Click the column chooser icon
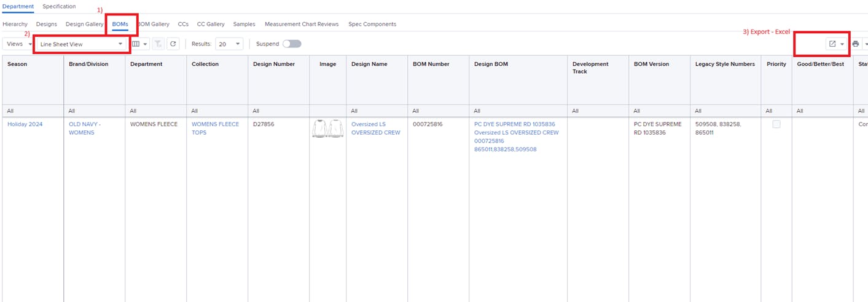The width and height of the screenshot is (868, 302). (136, 44)
